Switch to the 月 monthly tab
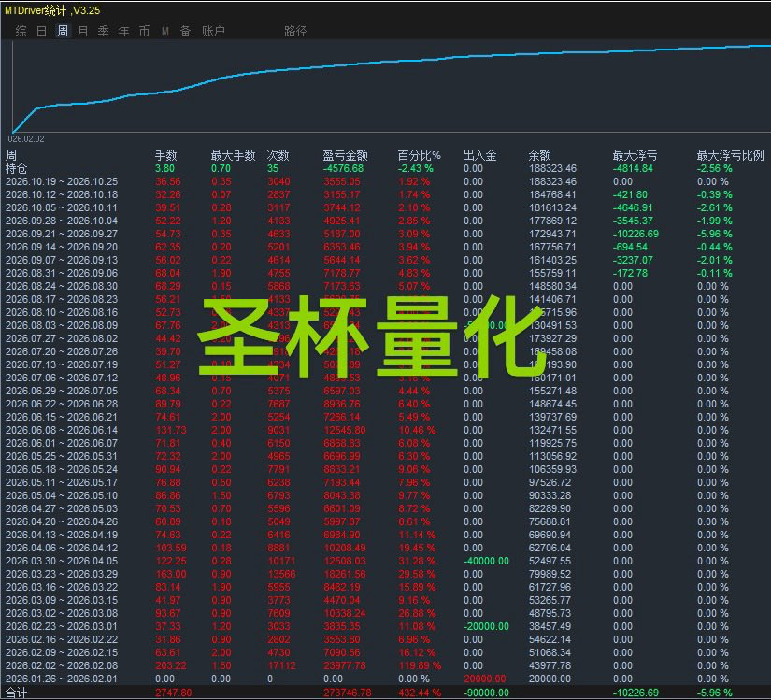This screenshot has height=700, width=771. (x=82, y=31)
